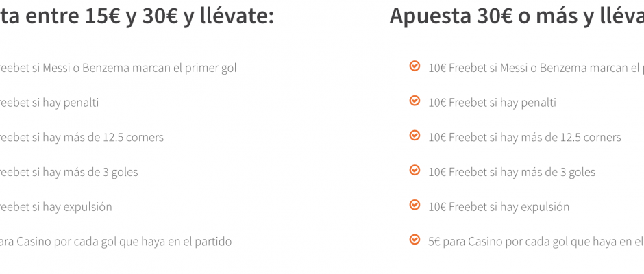Click the checkmark icon next to 10€ penalti Freebet
Image resolution: width=644 pixels, height=274 pixels.
pyautogui.click(x=414, y=101)
